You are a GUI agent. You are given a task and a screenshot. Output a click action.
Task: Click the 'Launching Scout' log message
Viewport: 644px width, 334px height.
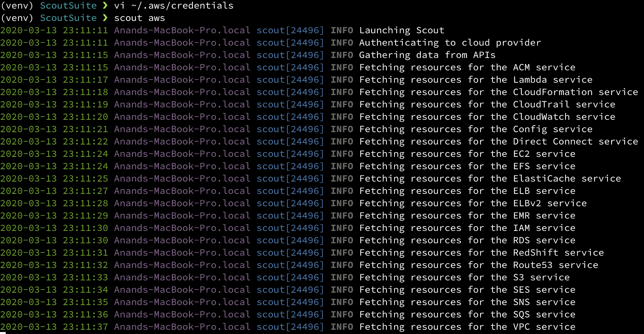[402, 30]
